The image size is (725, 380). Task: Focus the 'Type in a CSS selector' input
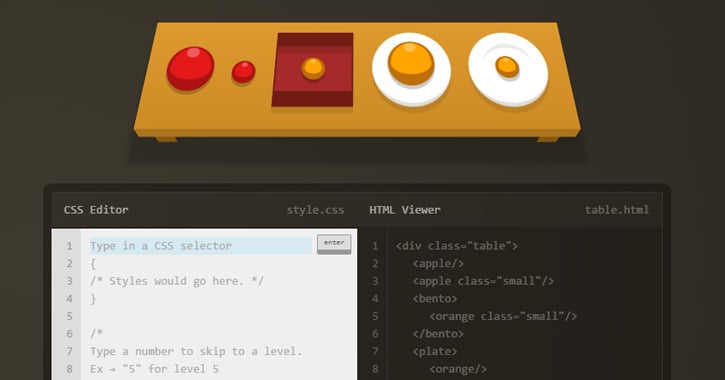[201, 246]
